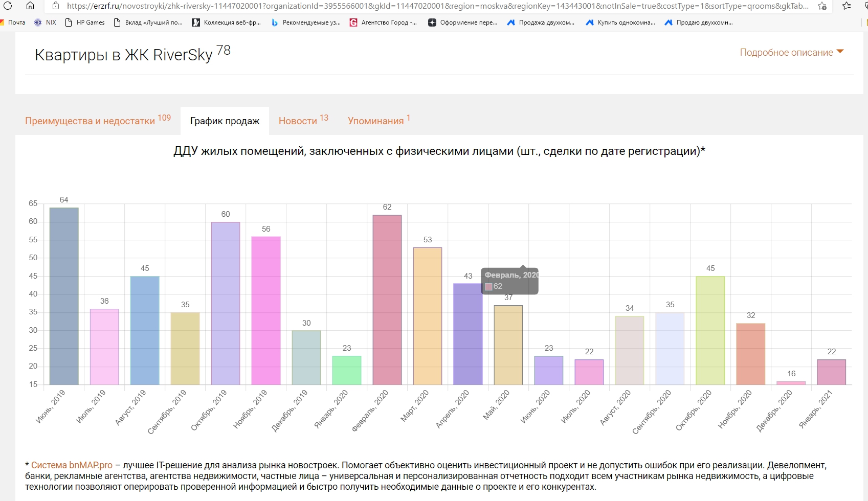Click the browser home icon
Screen dimensions: 868x501
pyautogui.click(x=30, y=6)
